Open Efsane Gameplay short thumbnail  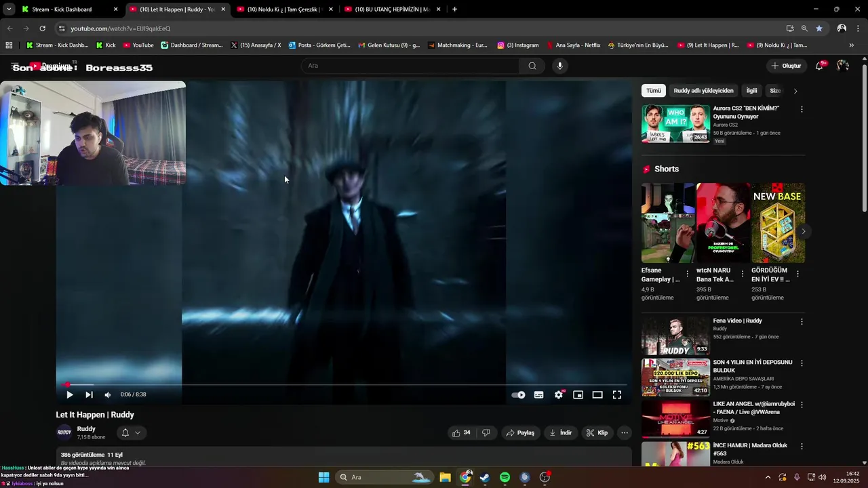pos(668,223)
